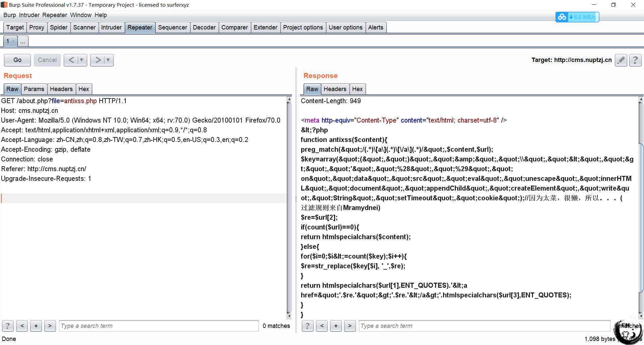The image size is (644, 345).
Task: Switch to the Extender tab
Action: [x=265, y=27]
